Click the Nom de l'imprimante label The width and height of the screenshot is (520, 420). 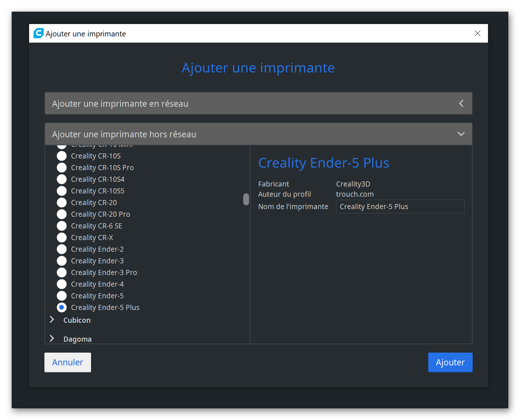[x=293, y=207]
